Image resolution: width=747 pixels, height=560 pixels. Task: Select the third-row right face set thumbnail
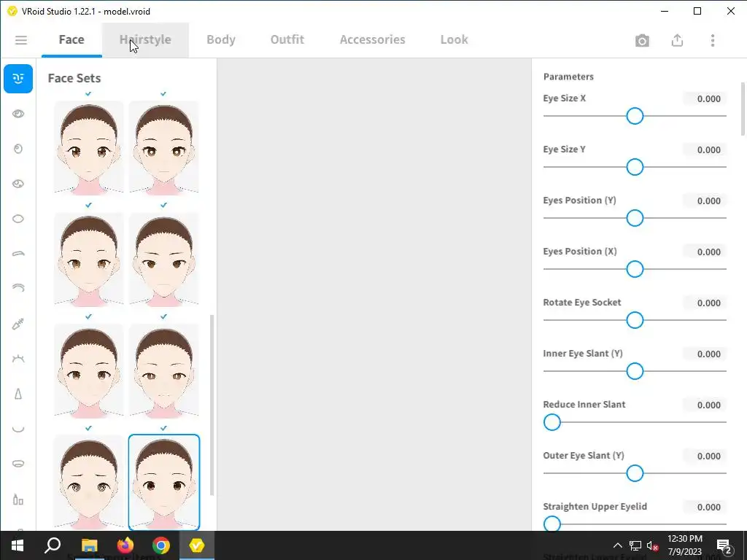pyautogui.click(x=164, y=370)
